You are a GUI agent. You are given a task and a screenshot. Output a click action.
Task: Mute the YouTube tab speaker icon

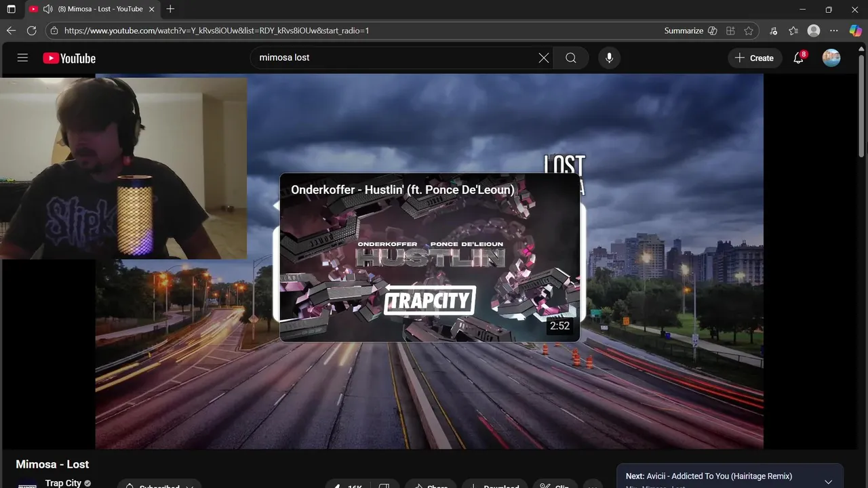47,9
